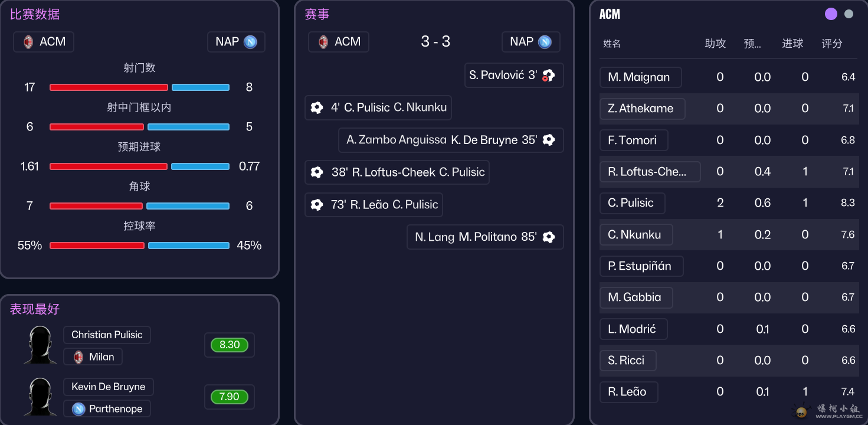
Task: Click the green 7.90 rating badge
Action: (229, 397)
